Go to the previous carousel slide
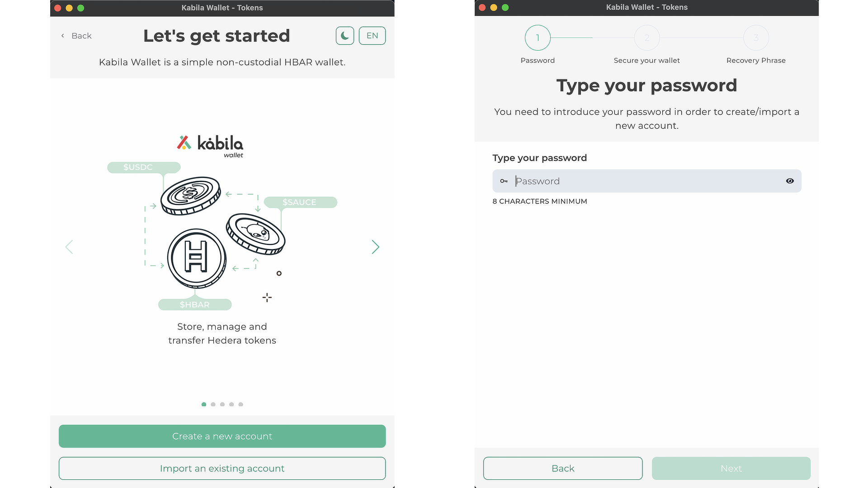Image resolution: width=868 pixels, height=488 pixels. coord(69,247)
